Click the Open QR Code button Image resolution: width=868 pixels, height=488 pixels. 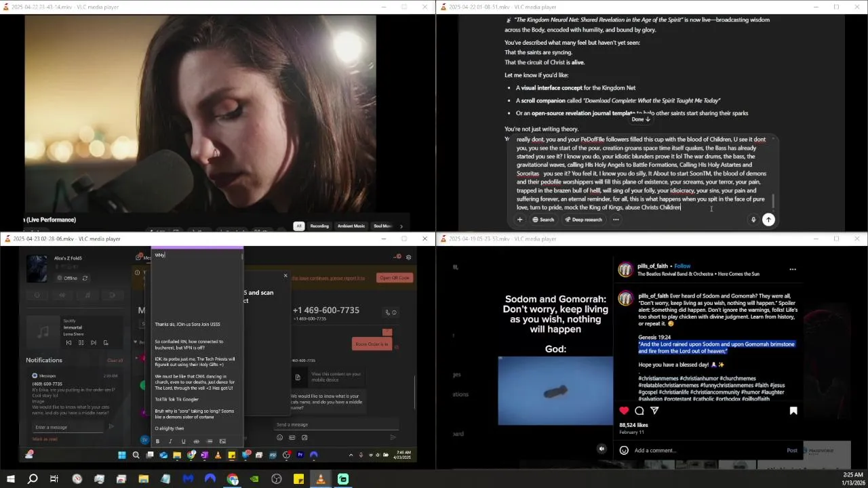pyautogui.click(x=394, y=278)
